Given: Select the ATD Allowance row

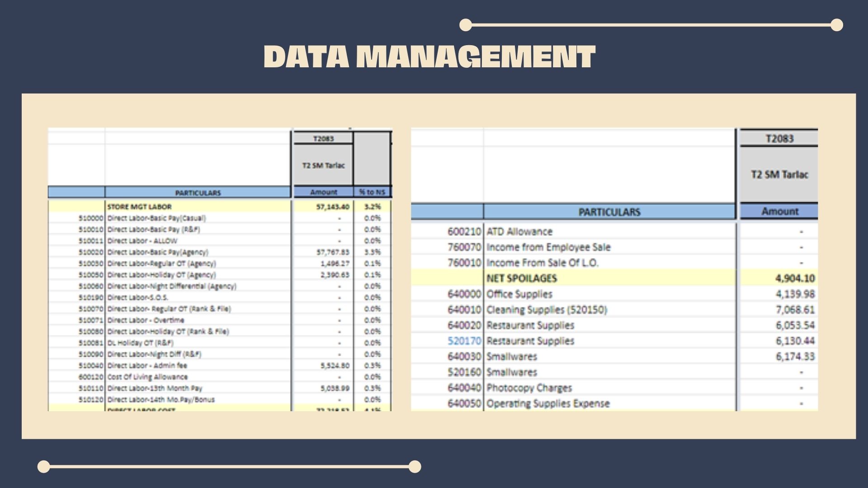Looking at the screenshot, I should 519,232.
